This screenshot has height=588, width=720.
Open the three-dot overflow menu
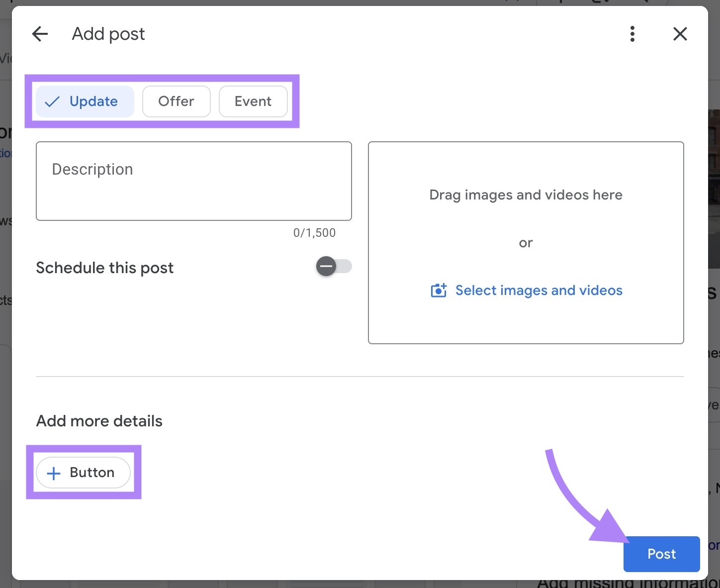[x=632, y=34]
